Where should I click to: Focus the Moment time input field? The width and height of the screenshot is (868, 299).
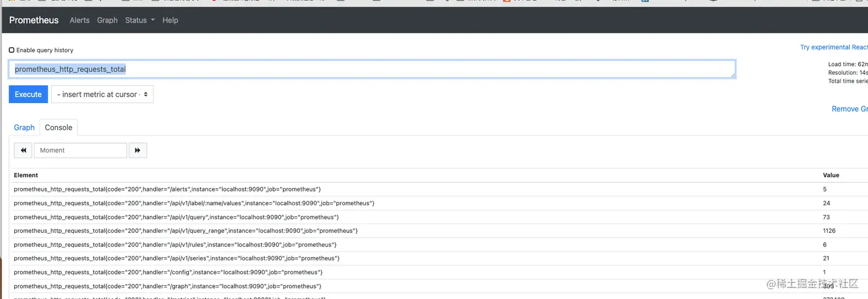pyautogui.click(x=80, y=150)
